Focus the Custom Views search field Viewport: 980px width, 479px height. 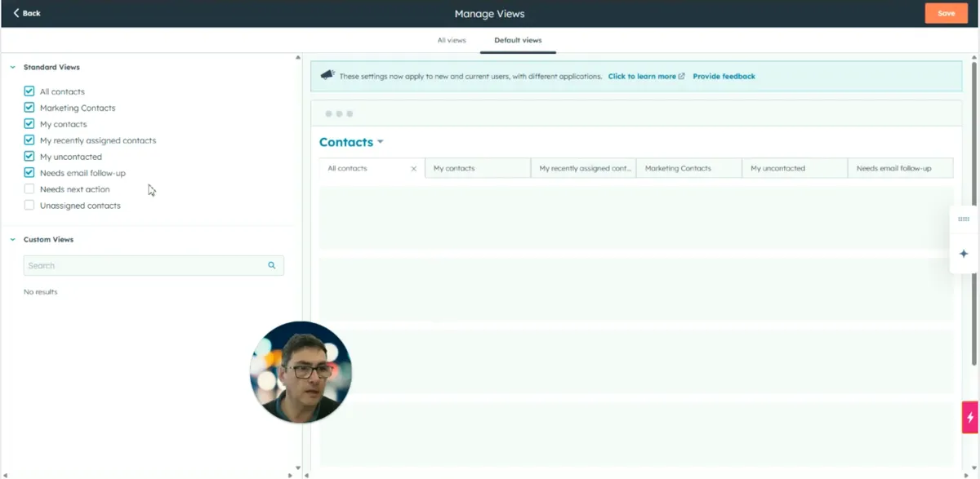point(154,265)
